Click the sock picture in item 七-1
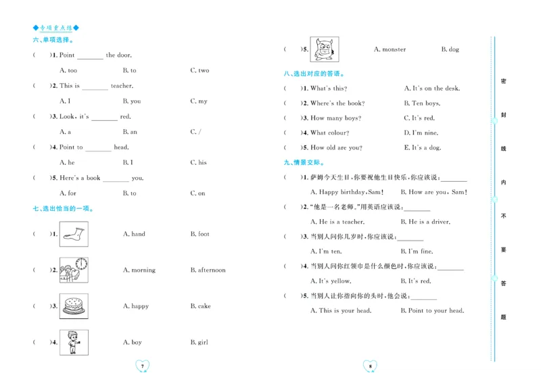Image resolution: width=541 pixels, height=392 pixels. tap(74, 234)
